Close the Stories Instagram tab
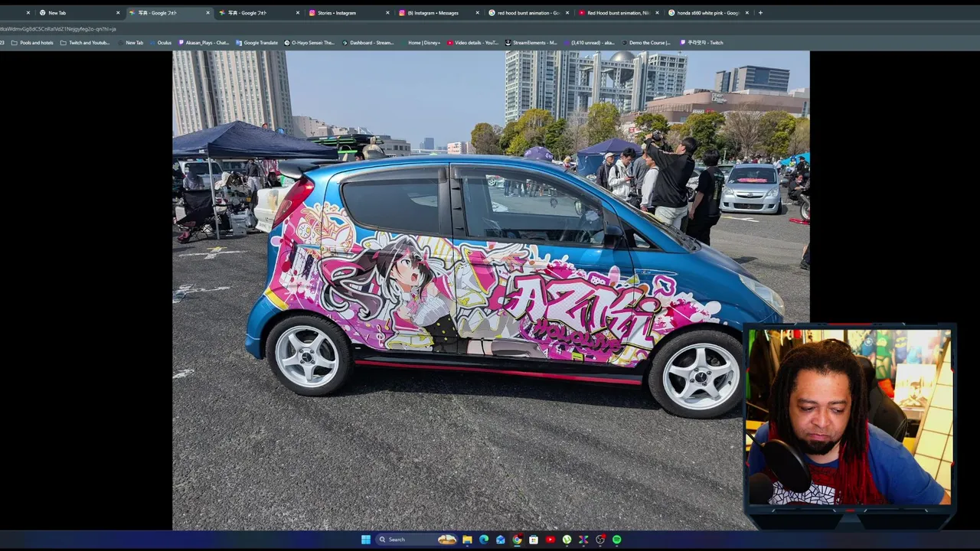Image resolution: width=980 pixels, height=551 pixels. [387, 13]
